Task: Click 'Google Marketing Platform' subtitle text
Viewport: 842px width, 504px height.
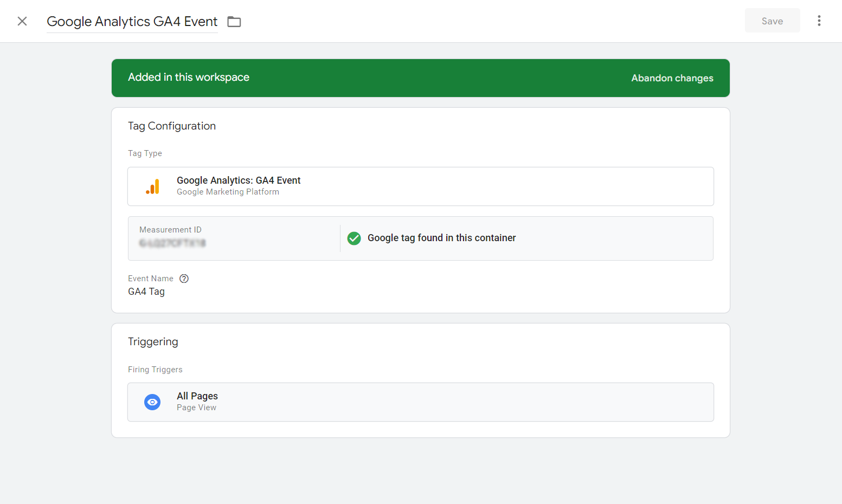Action: (x=228, y=192)
